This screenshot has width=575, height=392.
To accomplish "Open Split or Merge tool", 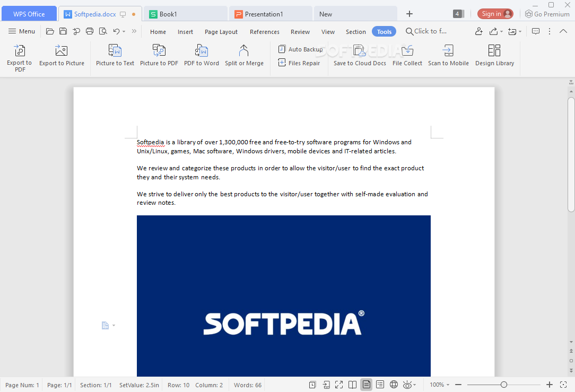I will click(x=244, y=55).
